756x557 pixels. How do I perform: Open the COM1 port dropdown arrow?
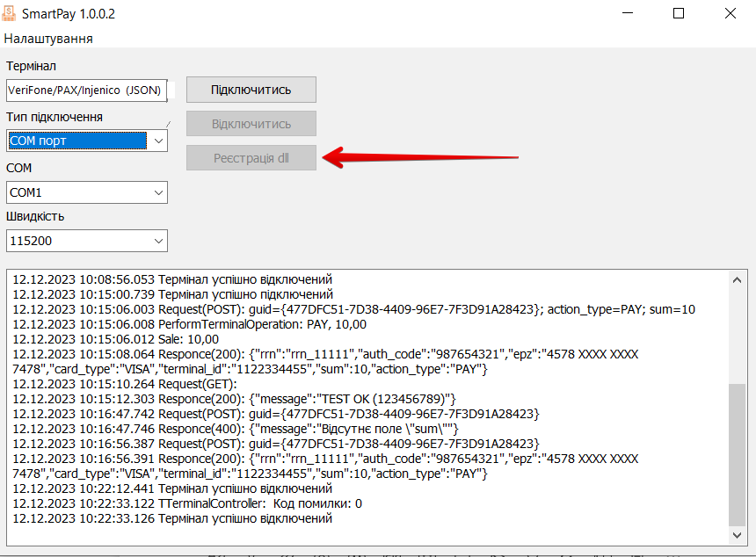[158, 192]
